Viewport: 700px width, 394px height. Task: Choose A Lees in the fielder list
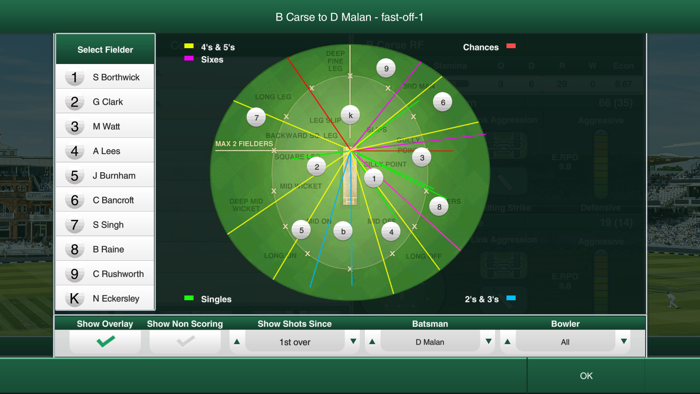pos(105,151)
